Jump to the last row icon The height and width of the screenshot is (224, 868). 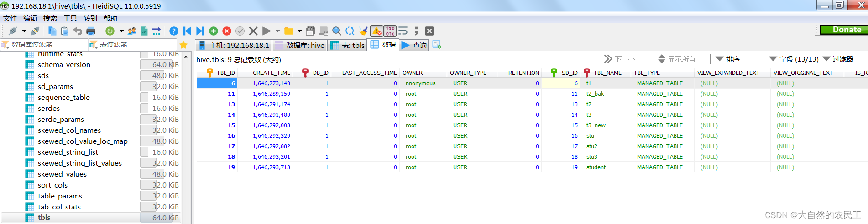[200, 31]
